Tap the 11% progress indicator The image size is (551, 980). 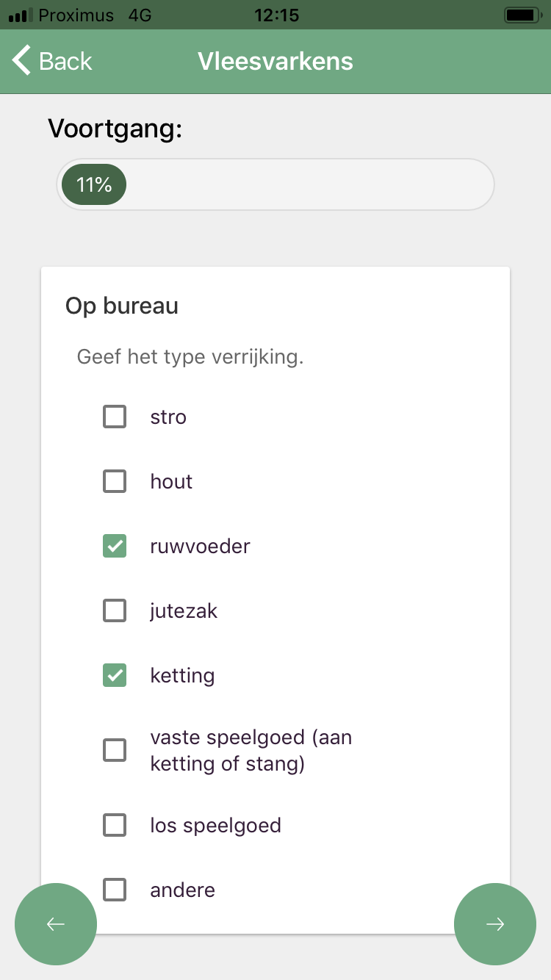(x=94, y=184)
